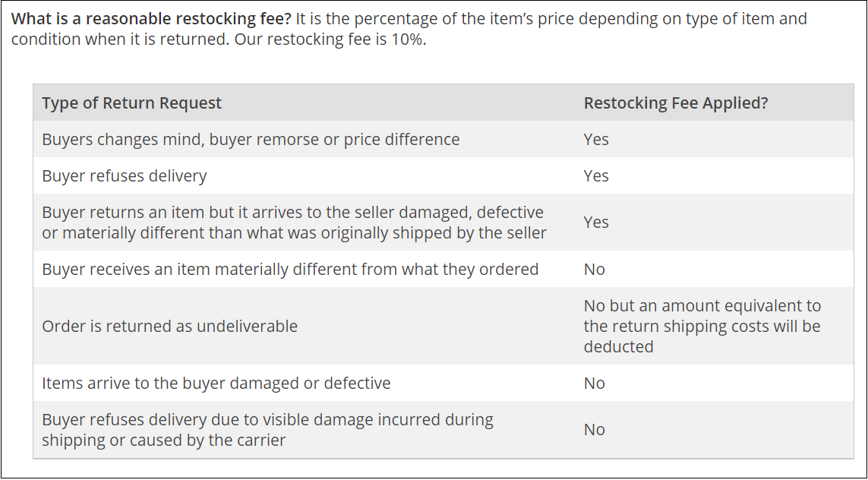Click 'Yes' for item returned damaged to seller
Screen dimensions: 868x480
tap(596, 223)
